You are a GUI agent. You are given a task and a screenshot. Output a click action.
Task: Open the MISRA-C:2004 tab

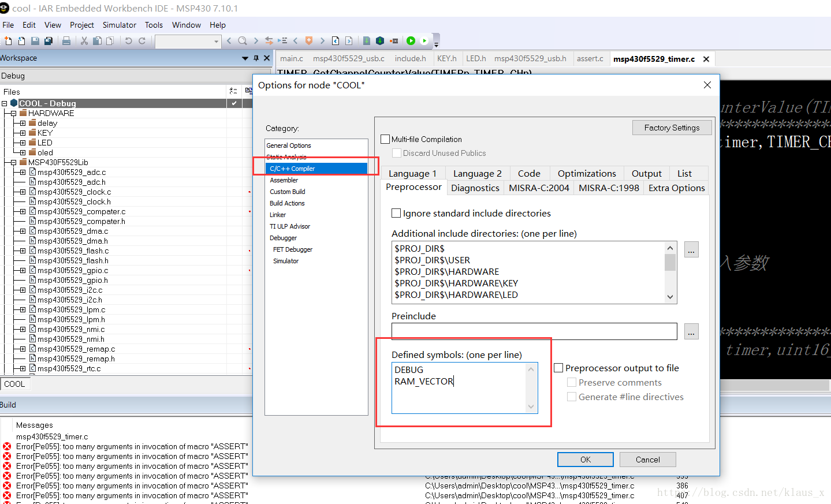click(x=539, y=188)
